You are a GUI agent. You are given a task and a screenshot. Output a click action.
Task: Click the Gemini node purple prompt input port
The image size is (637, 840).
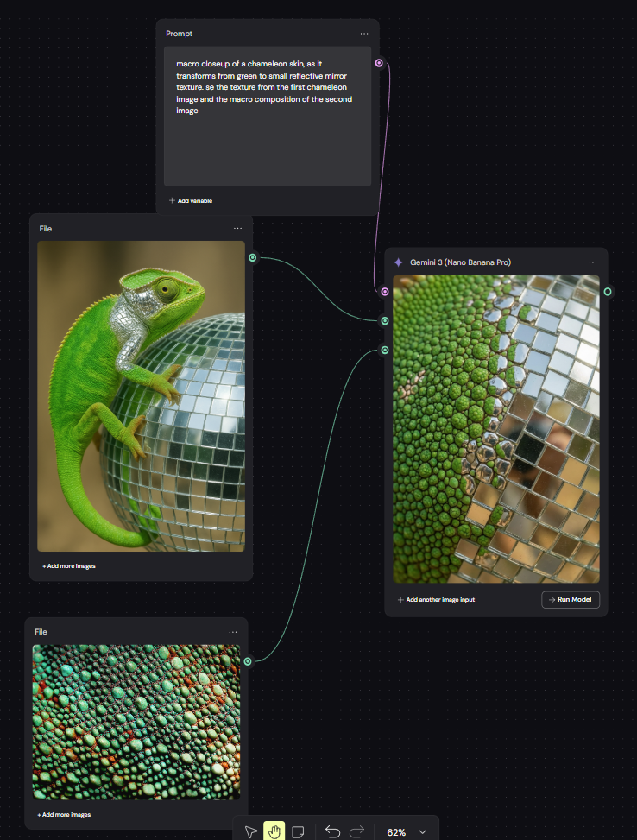point(385,292)
